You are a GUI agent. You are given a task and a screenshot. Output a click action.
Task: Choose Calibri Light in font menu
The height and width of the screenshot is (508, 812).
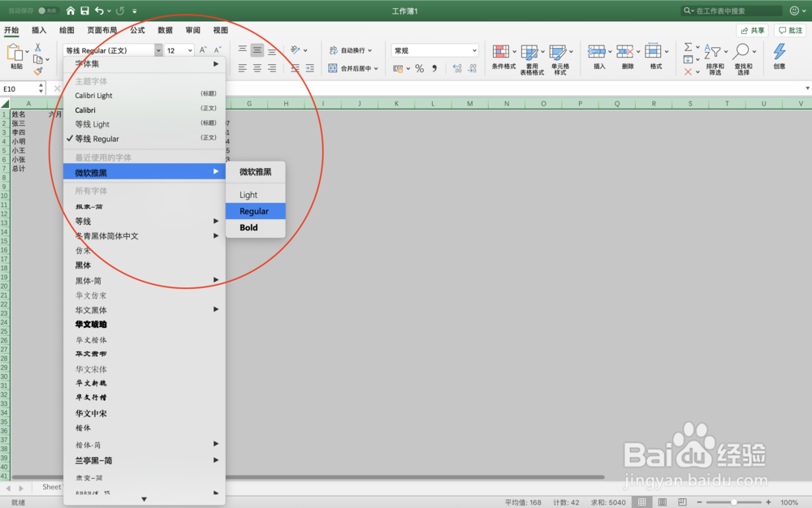144,95
